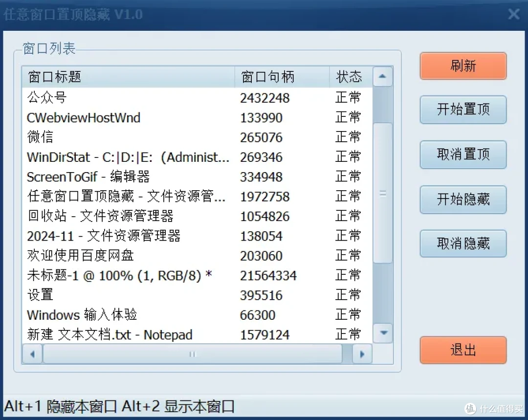The width and height of the screenshot is (528, 420).
Task: Select the 公众号 window row
Action: coord(198,98)
